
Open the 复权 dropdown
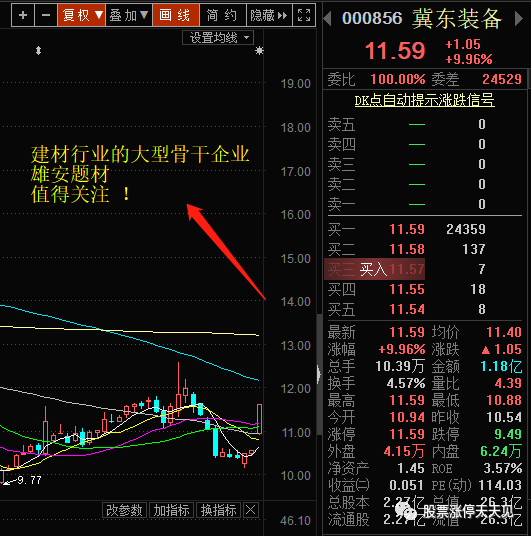82,15
